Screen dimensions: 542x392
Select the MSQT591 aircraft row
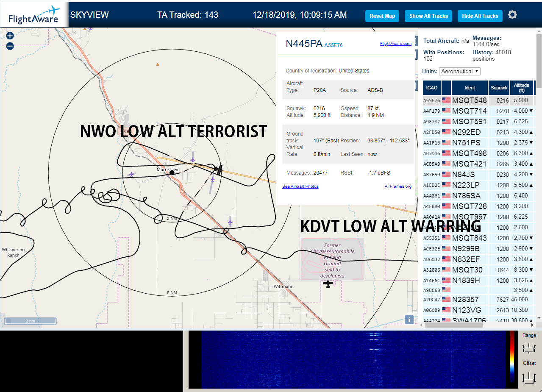click(478, 122)
